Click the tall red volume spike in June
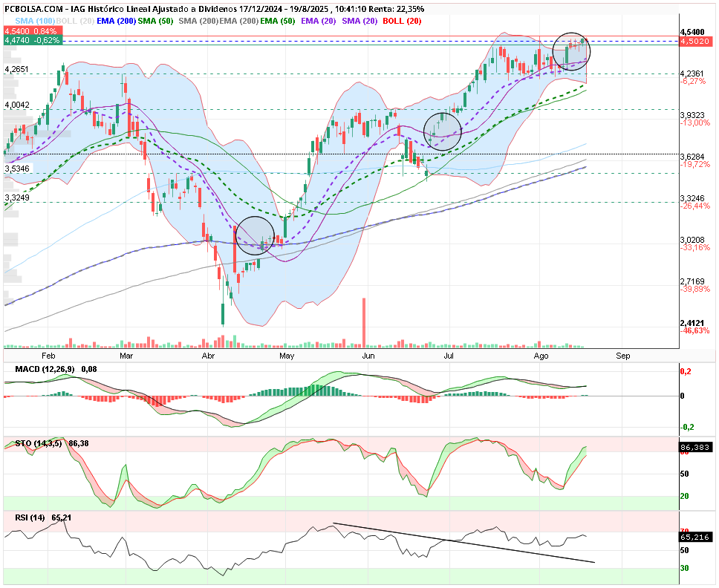 pyautogui.click(x=364, y=323)
